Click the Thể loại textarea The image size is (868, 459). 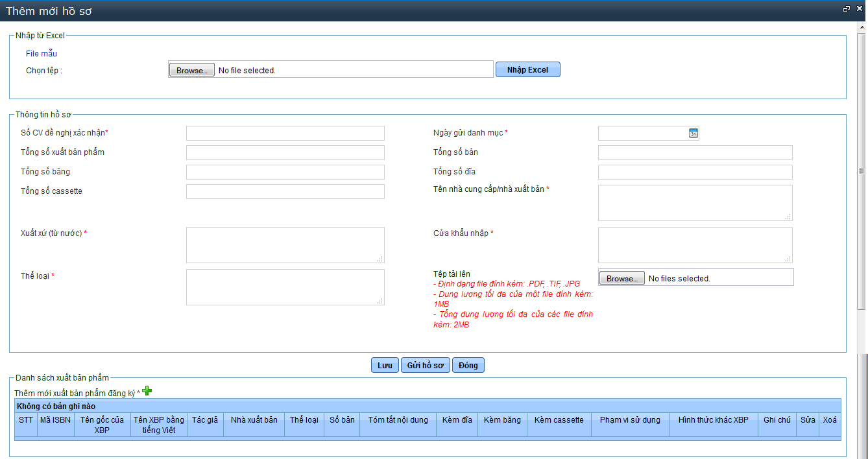tap(285, 287)
